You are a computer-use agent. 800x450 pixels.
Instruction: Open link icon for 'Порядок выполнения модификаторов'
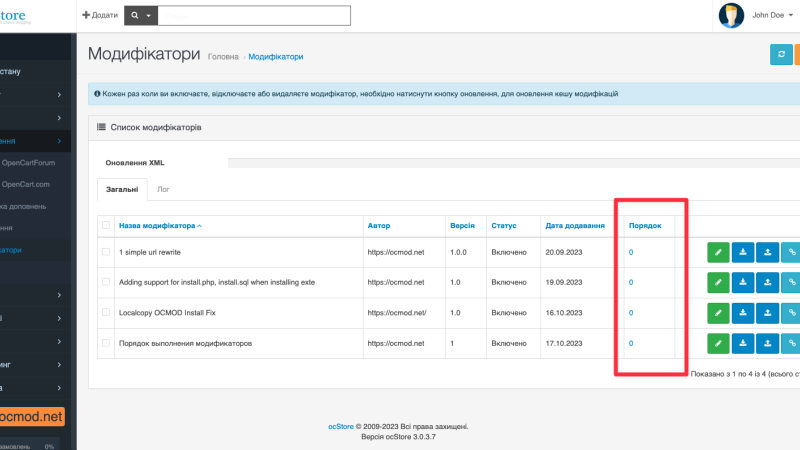(x=791, y=343)
